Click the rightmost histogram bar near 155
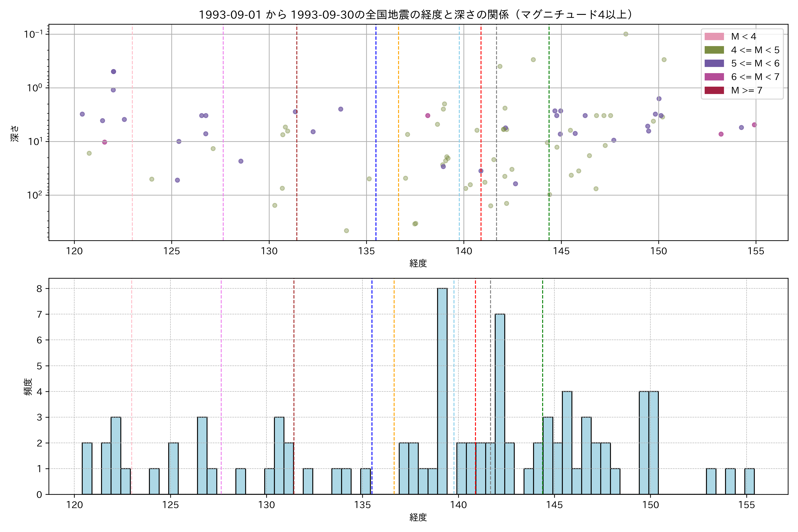 tap(749, 481)
